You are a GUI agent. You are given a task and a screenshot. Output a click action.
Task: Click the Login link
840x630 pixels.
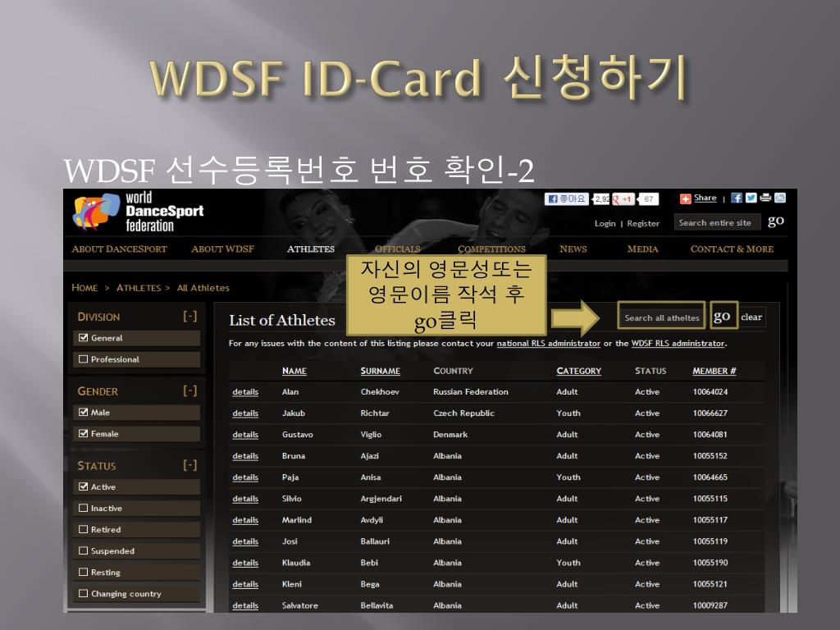coord(605,223)
